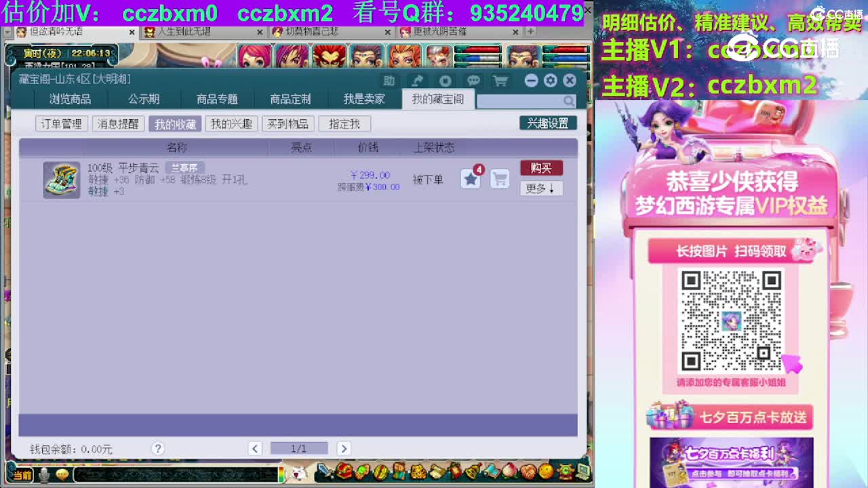Click the 兰亭序 server tag
Image resolution: width=868 pixels, height=488 pixels.
pos(184,168)
